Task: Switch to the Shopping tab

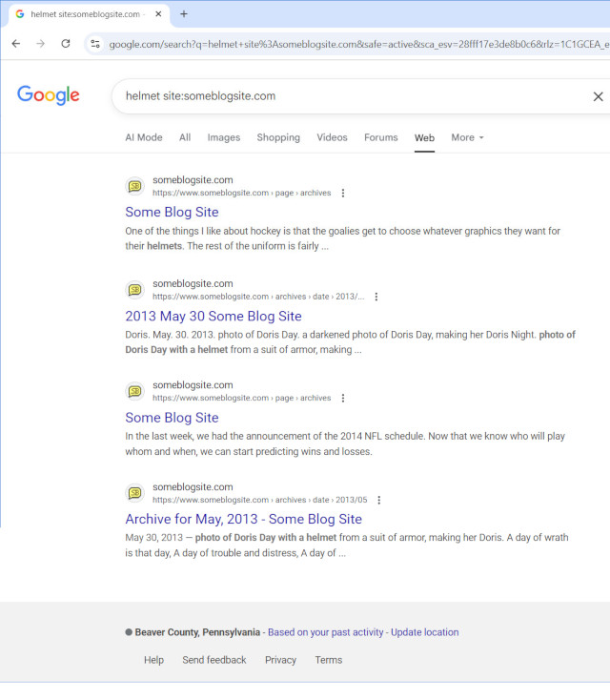Action: 278,137
